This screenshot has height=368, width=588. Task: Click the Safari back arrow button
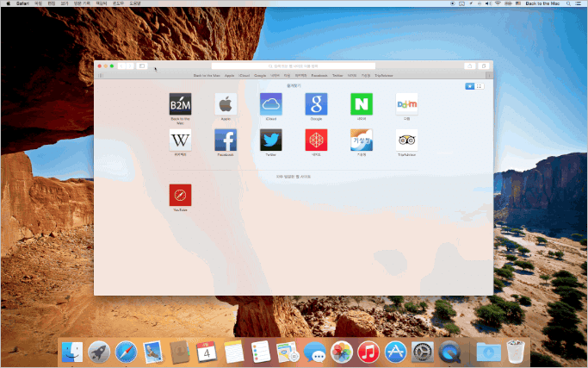tap(121, 65)
